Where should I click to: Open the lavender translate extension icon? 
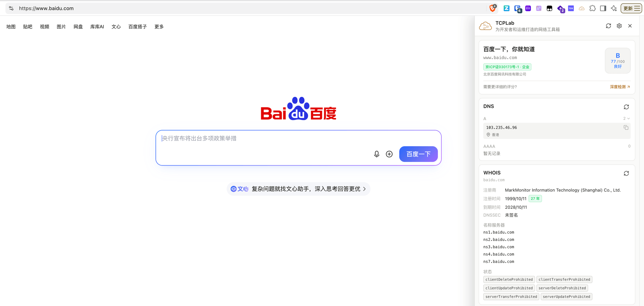coord(539,8)
